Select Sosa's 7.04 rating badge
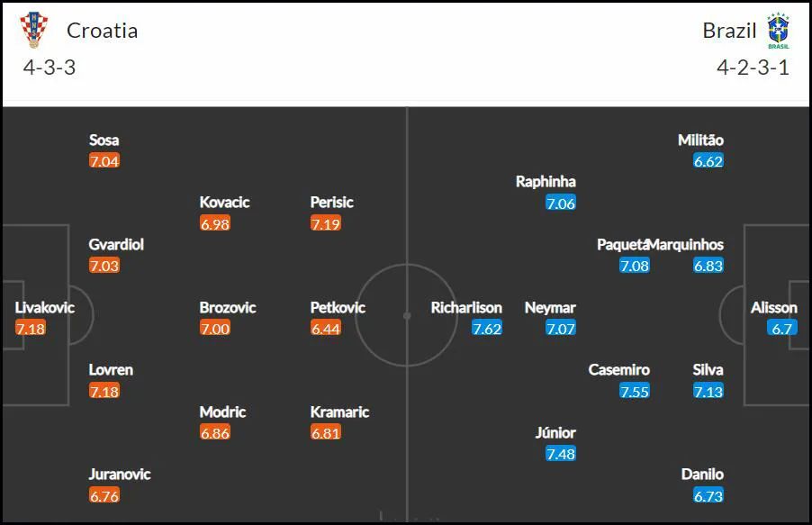812x525 pixels. point(104,161)
